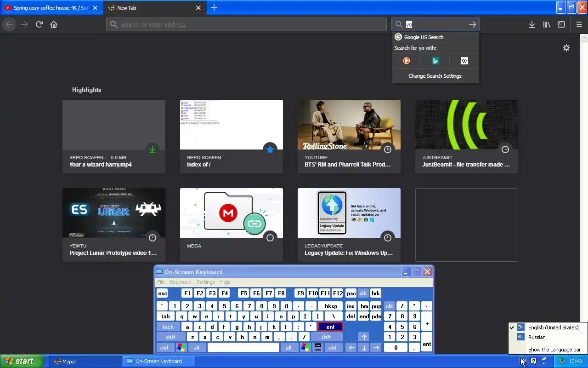The image size is (588, 368).
Task: Open the File menu in On-Screen Keyboard
Action: pos(161,282)
